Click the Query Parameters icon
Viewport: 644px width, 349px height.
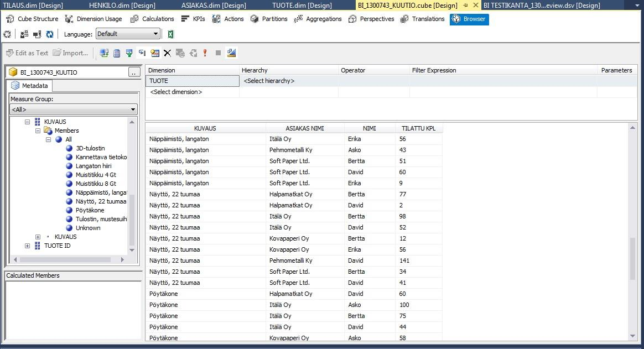tap(180, 53)
